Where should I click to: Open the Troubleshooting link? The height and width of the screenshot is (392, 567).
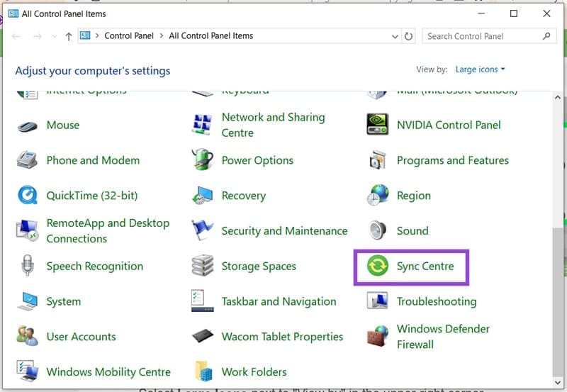pos(436,301)
